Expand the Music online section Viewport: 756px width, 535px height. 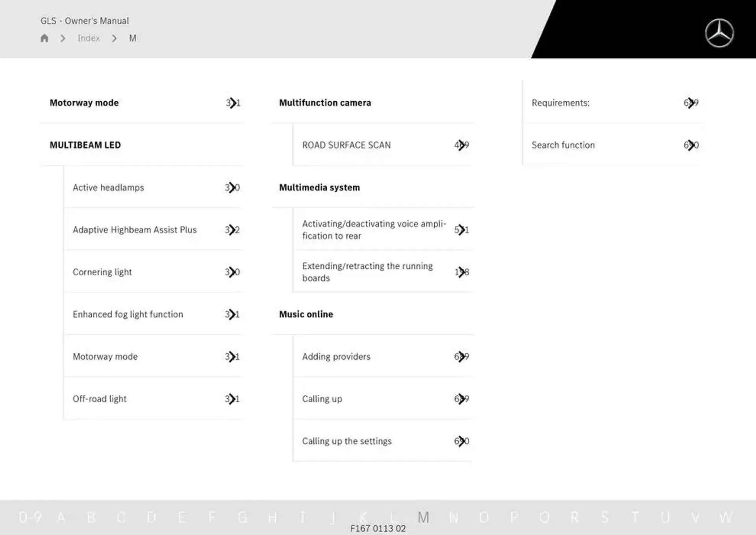(x=306, y=314)
